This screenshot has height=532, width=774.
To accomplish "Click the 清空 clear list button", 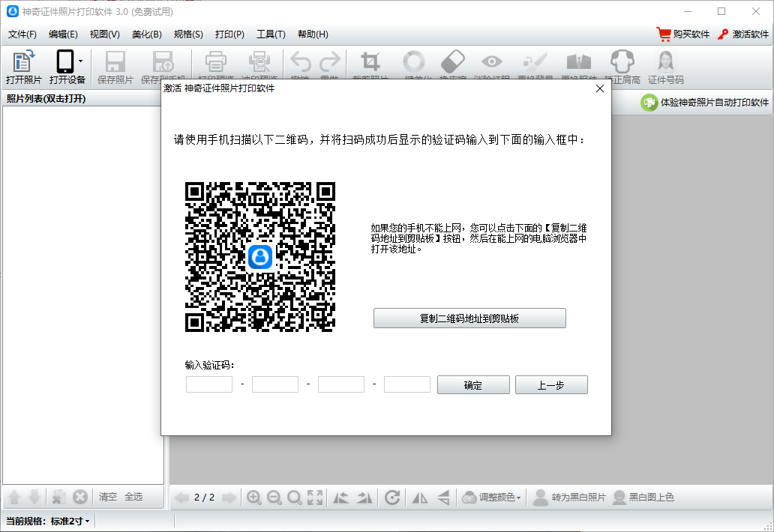I will 107,497.
